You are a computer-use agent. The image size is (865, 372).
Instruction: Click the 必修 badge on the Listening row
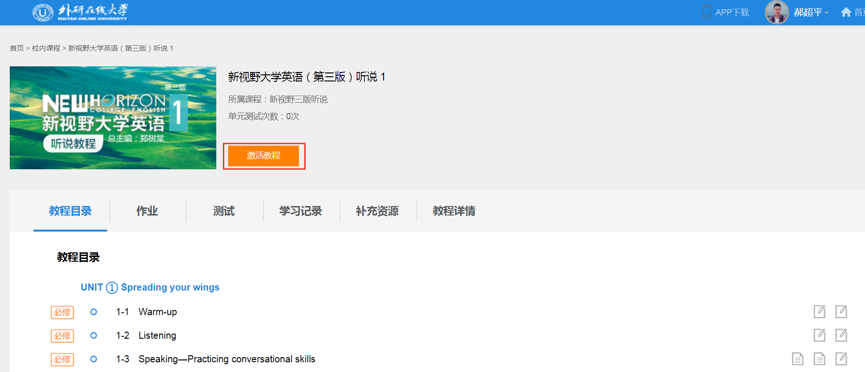[x=62, y=335]
